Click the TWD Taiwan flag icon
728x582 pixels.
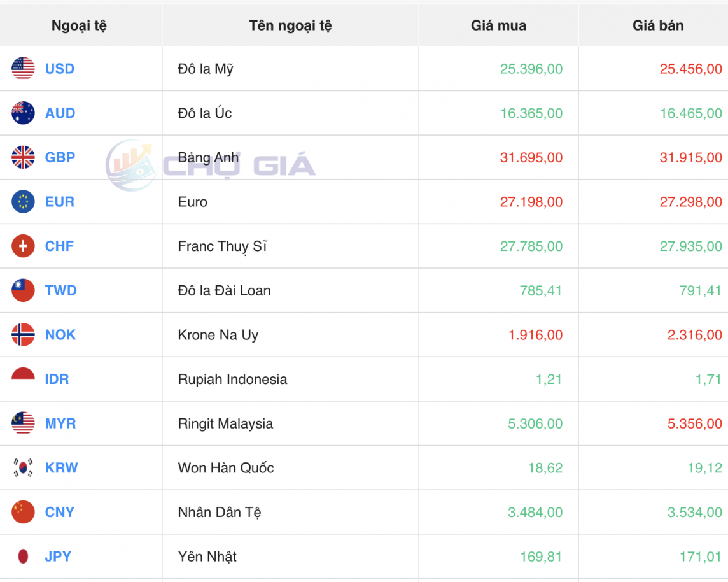(22, 290)
